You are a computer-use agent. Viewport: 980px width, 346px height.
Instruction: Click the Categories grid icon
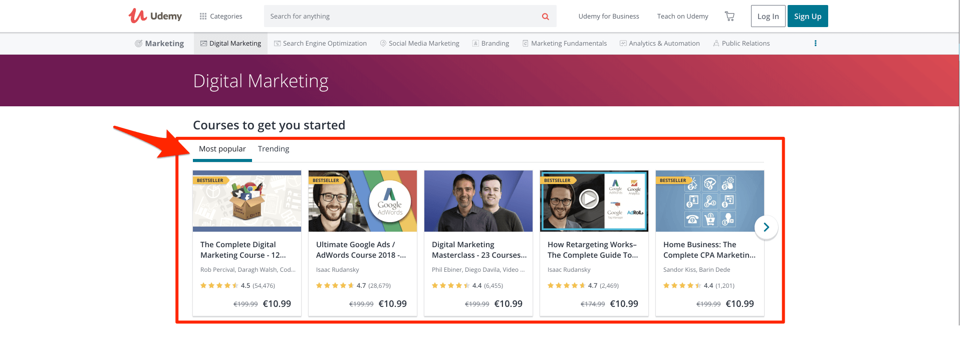[x=203, y=16]
